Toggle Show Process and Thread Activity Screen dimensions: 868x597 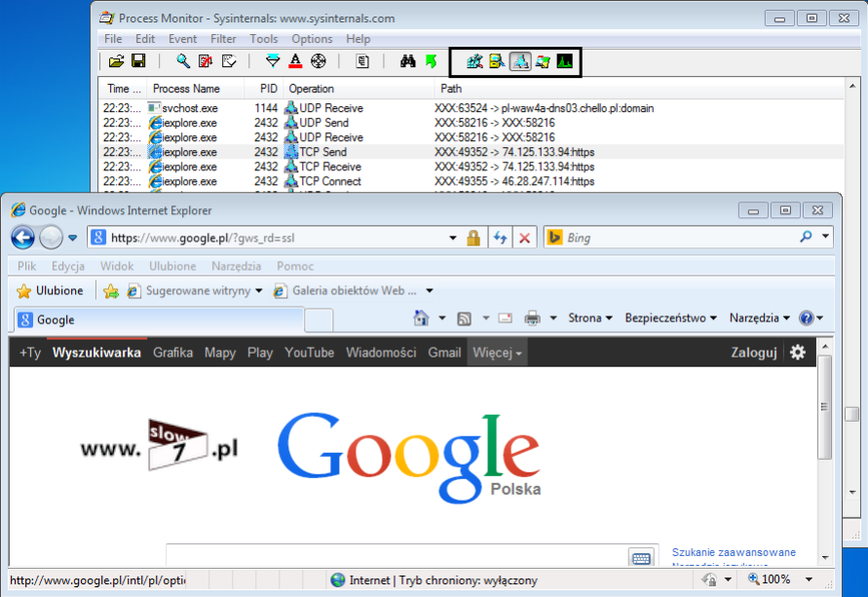543,61
